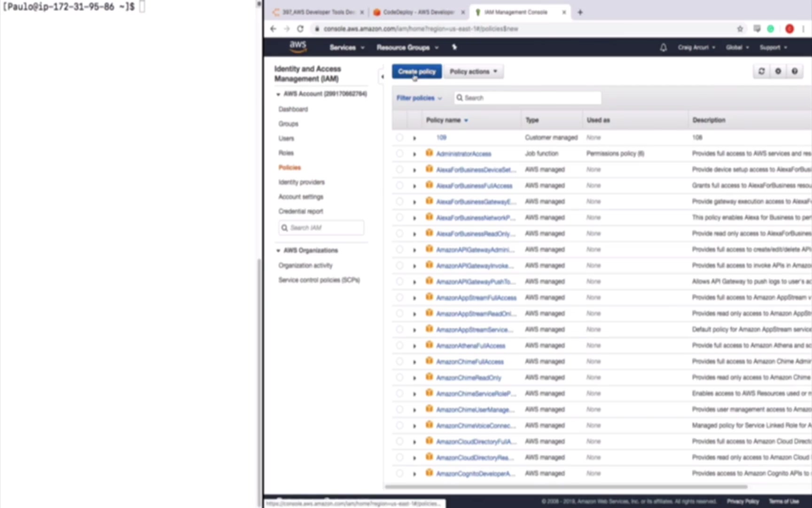Open the Services dropdown in AWS header
The width and height of the screenshot is (812, 508).
(x=347, y=48)
